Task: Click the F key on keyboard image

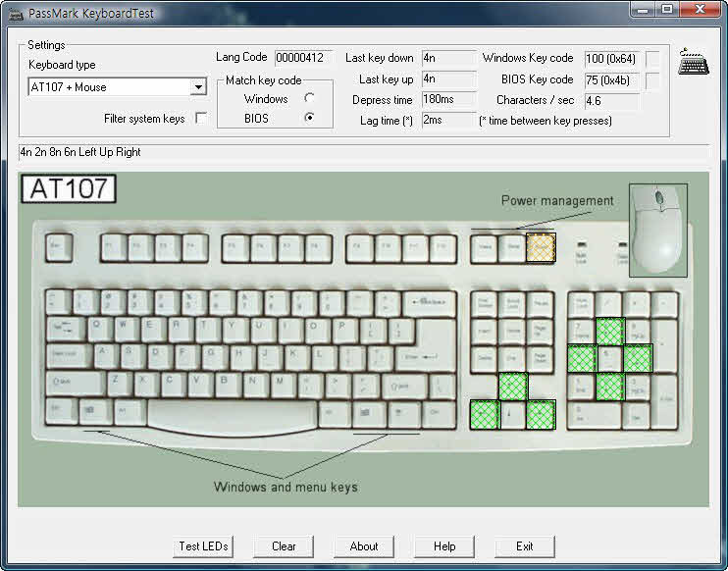Action: click(x=187, y=356)
